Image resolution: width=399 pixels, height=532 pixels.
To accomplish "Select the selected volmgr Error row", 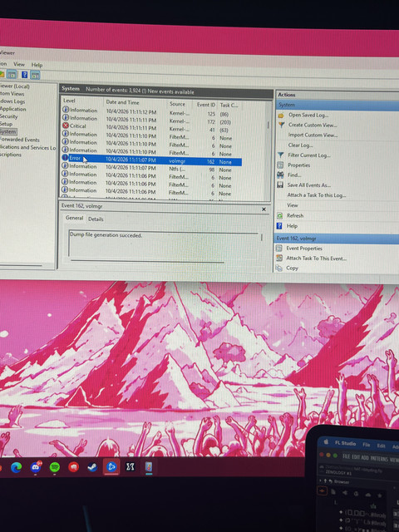I will pyautogui.click(x=151, y=160).
